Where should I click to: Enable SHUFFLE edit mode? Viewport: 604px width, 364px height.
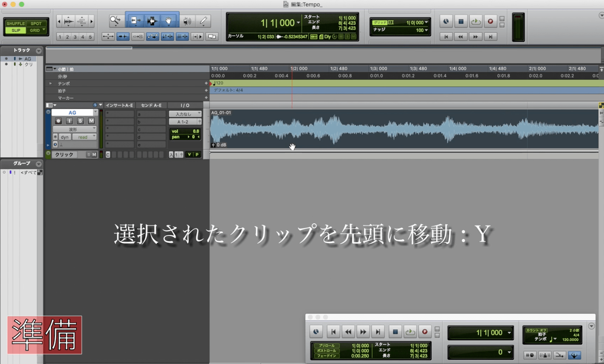point(15,24)
